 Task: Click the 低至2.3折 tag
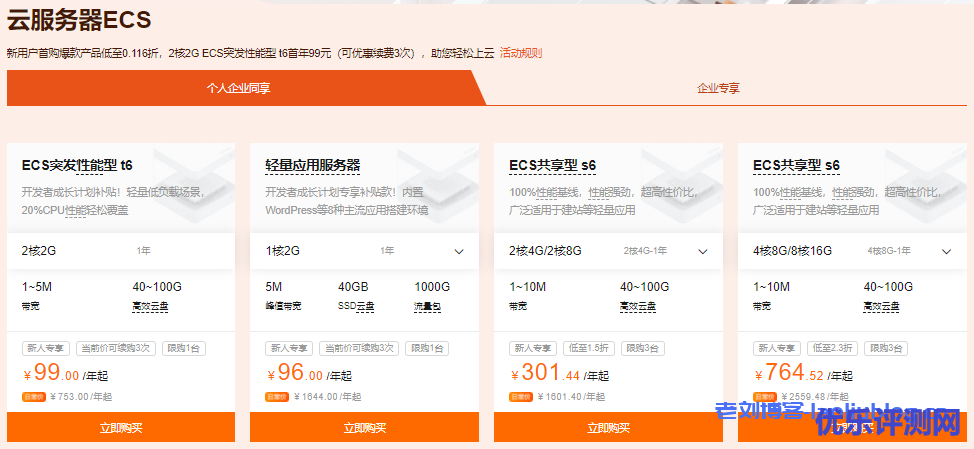[832, 348]
